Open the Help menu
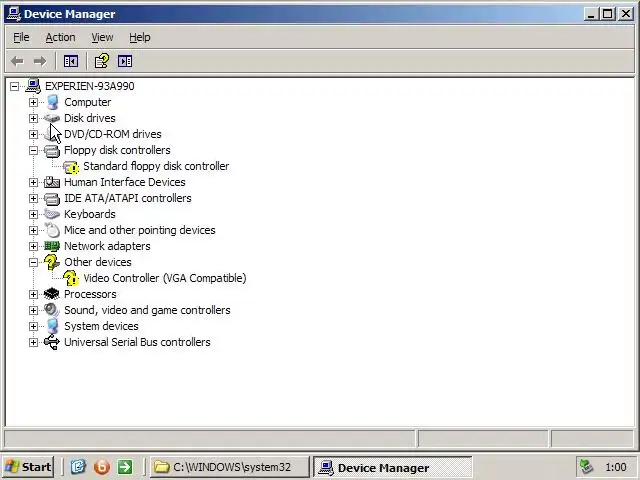The height and width of the screenshot is (480, 640). tap(140, 38)
